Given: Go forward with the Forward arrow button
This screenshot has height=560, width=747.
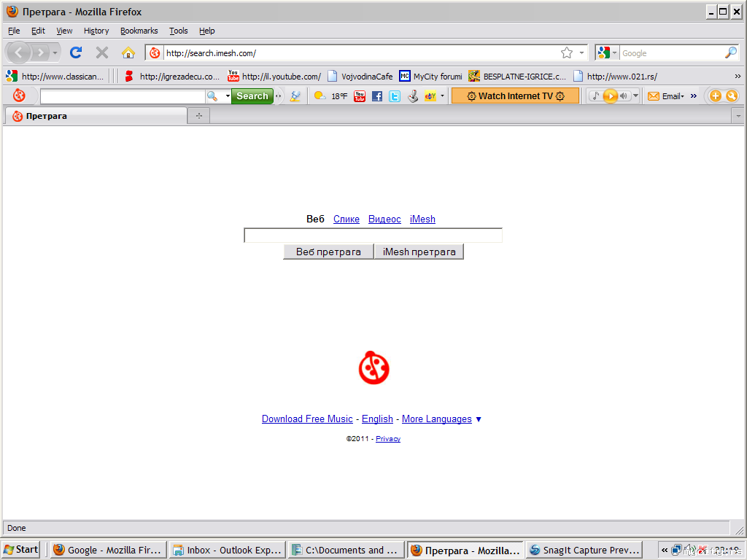Looking at the screenshot, I should (x=41, y=52).
